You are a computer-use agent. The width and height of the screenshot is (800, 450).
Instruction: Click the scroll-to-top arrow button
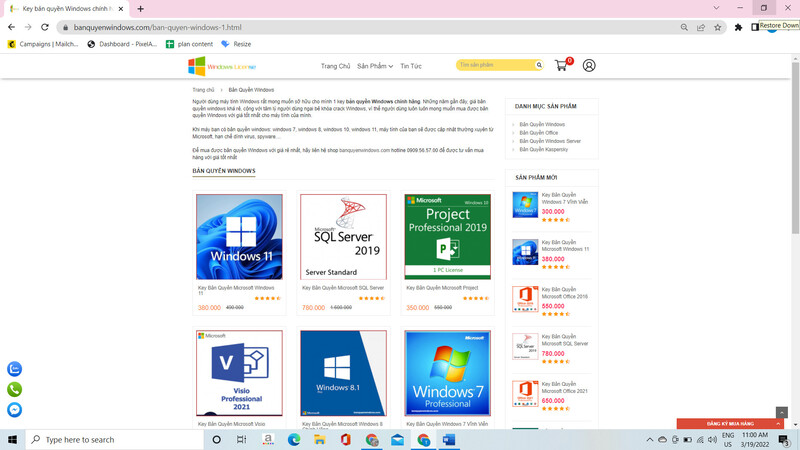click(x=782, y=412)
